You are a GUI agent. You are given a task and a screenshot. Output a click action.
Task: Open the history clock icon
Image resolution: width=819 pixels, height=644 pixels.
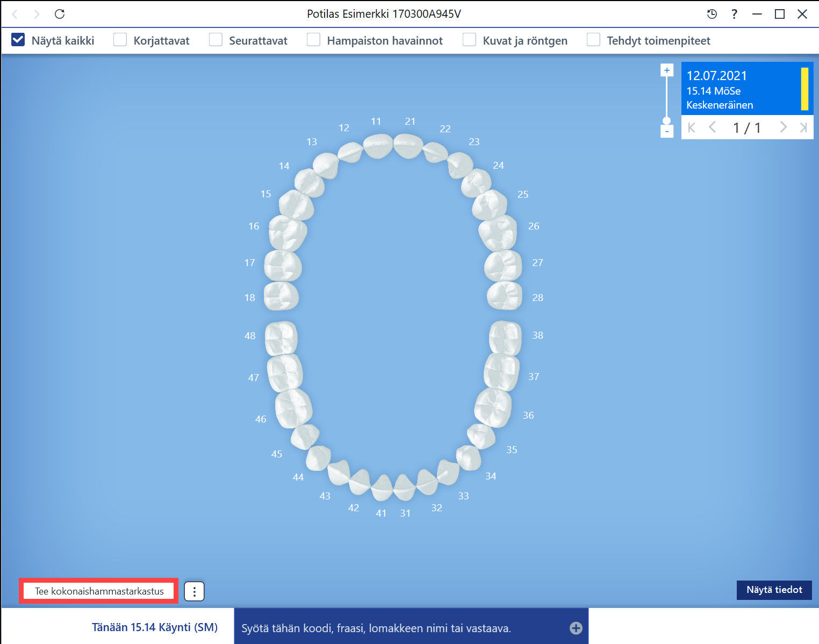[712, 14]
